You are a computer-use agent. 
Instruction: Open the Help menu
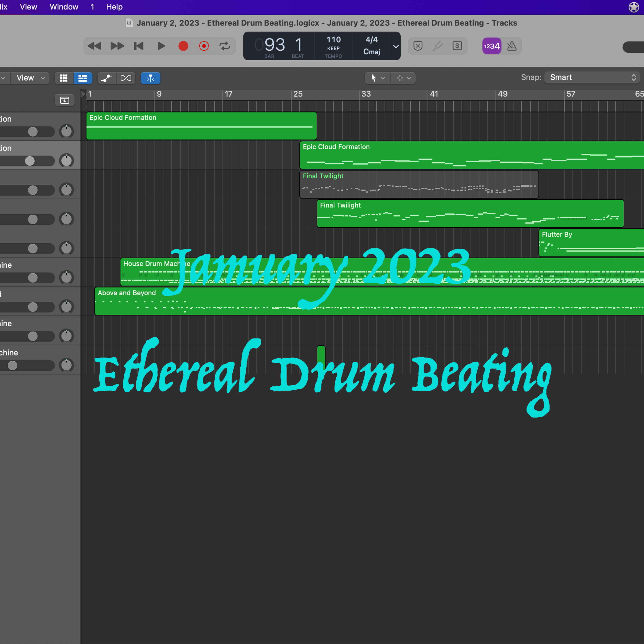tap(114, 7)
